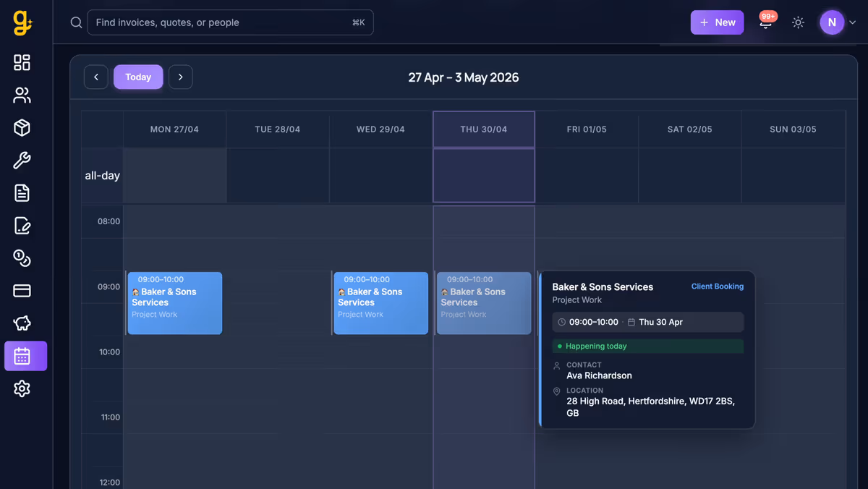
Task: Open the document-with-pen quotes icon in sidebar
Action: click(22, 226)
